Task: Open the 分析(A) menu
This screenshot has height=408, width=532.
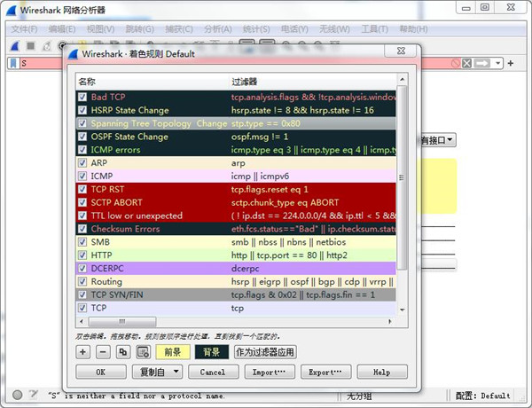Action: [218, 29]
